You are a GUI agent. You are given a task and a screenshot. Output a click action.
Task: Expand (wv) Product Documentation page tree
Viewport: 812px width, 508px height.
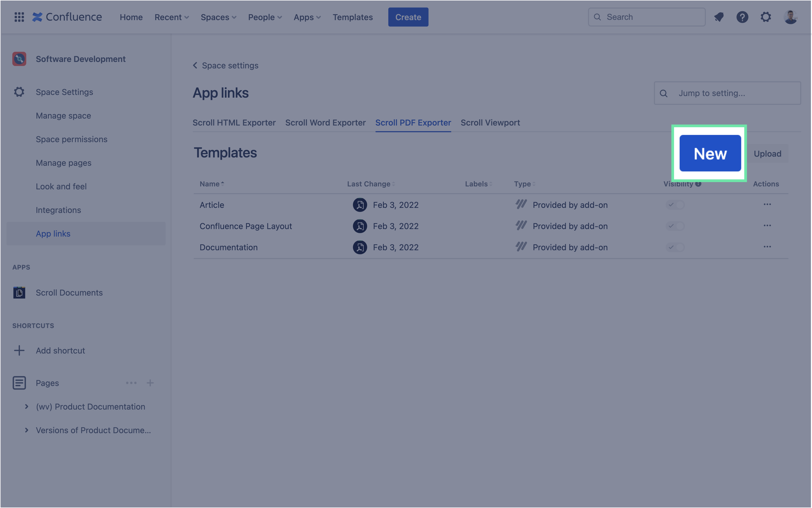click(x=27, y=407)
